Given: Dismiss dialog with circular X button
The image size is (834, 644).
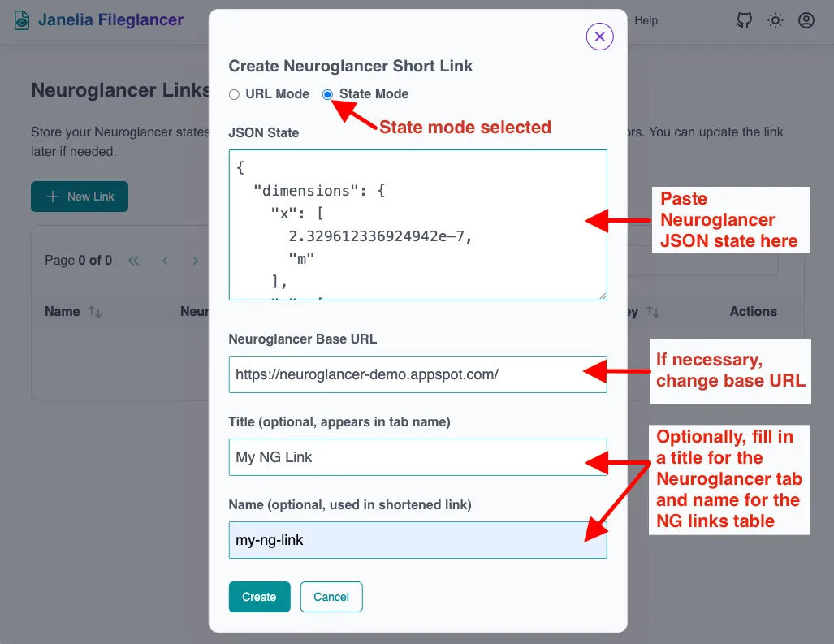Looking at the screenshot, I should [599, 37].
